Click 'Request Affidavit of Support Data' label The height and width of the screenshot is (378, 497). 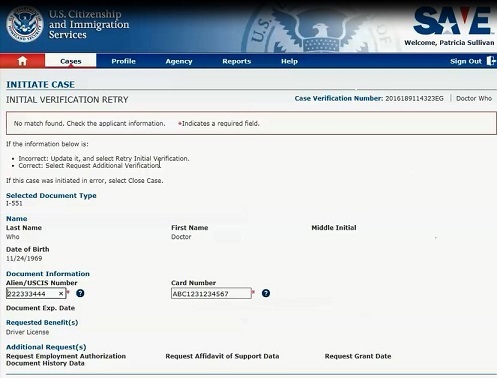tap(222, 356)
